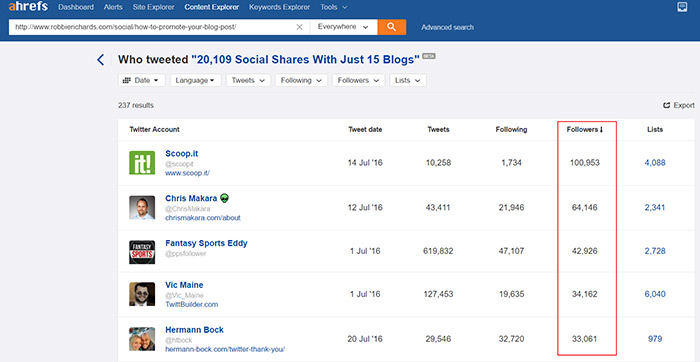Select the 237 results text

(x=136, y=105)
